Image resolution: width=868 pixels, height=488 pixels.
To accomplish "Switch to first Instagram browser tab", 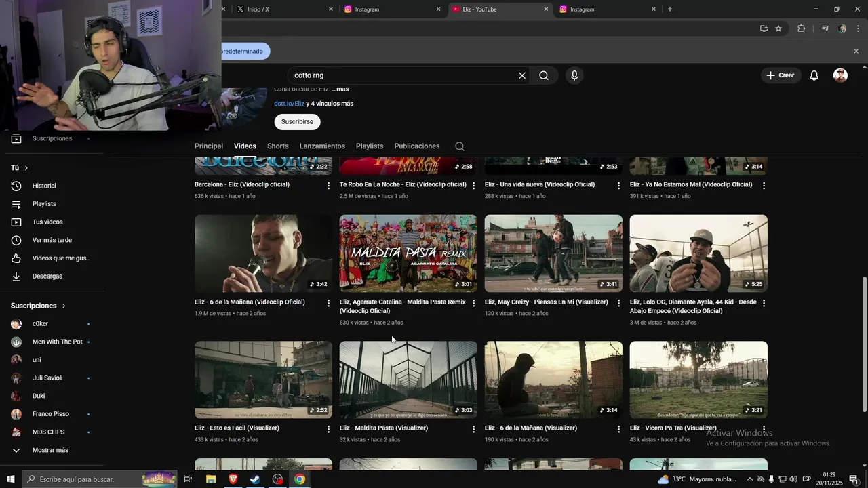I will coord(392,9).
